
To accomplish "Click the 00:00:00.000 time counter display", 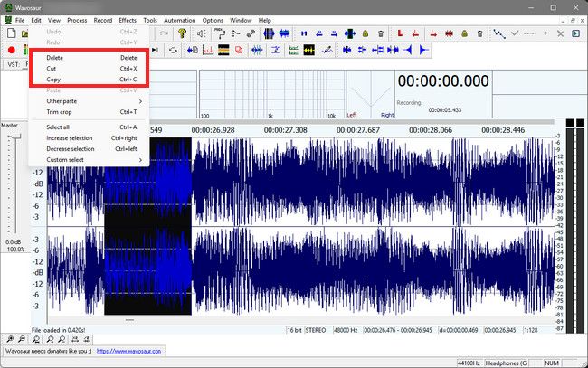I will tap(443, 81).
